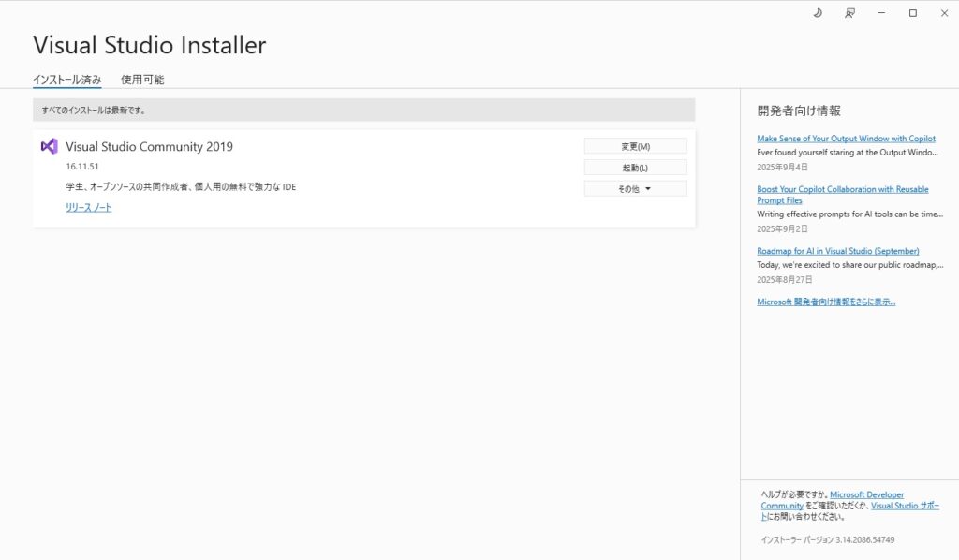Click the 変更(M) button
959x560 pixels.
[x=636, y=146]
